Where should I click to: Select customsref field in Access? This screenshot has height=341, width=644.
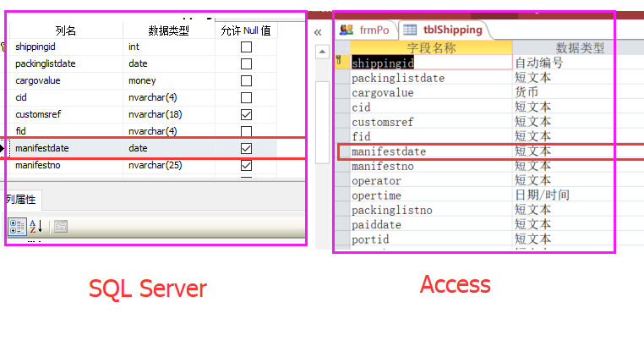pos(383,122)
